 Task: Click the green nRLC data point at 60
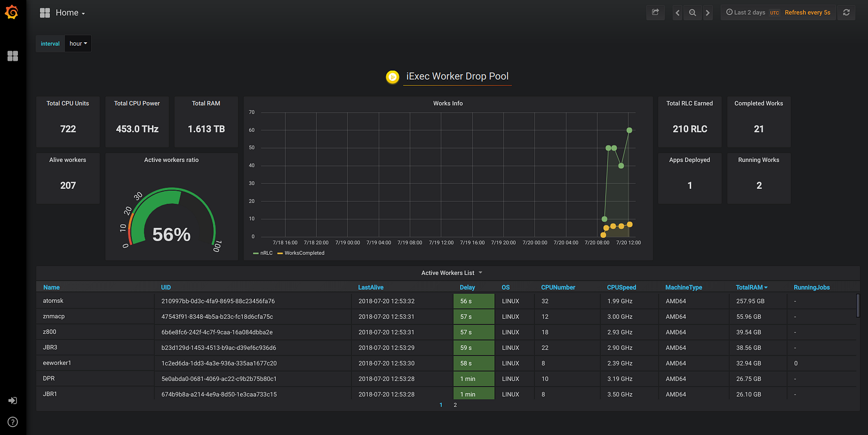pyautogui.click(x=629, y=130)
